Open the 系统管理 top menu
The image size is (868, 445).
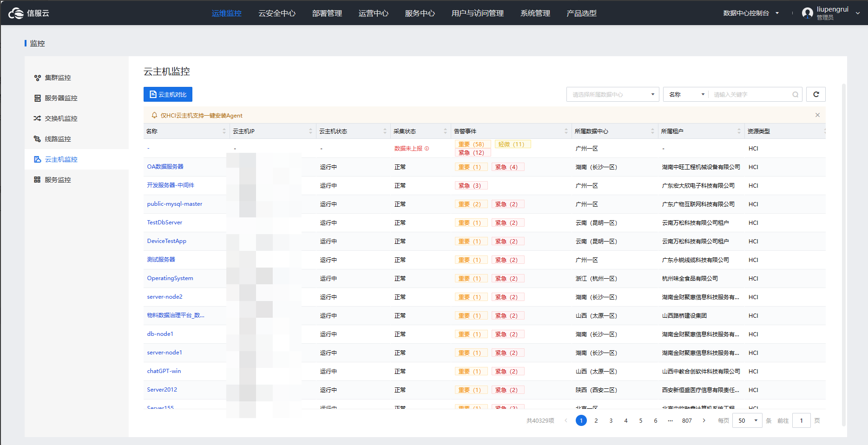point(535,13)
